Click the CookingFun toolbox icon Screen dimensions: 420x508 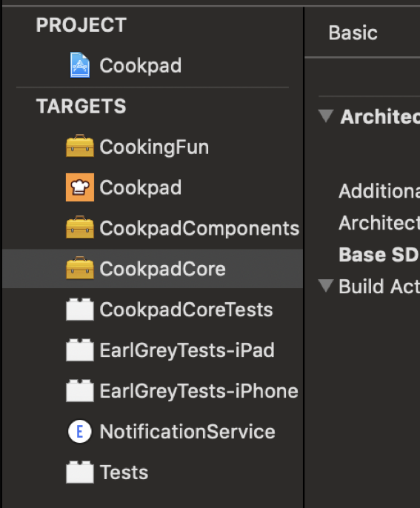(80, 146)
